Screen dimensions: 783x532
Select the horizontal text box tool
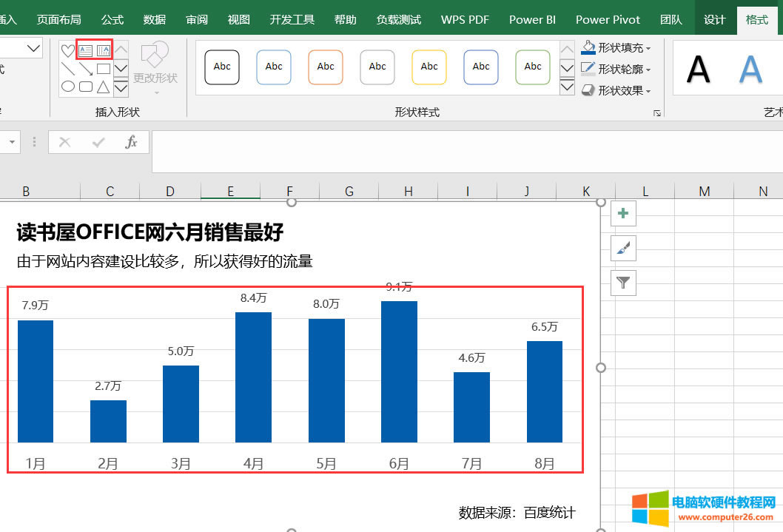click(x=86, y=50)
